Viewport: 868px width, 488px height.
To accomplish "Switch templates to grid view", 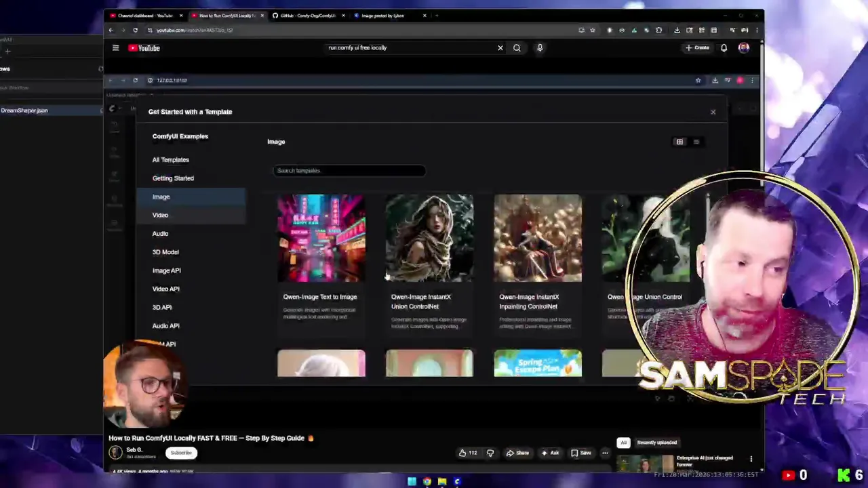I will (679, 142).
